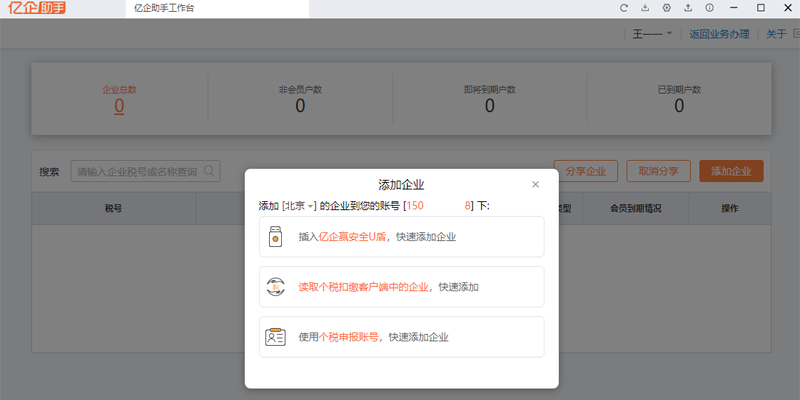Click the 操作 column header
This screenshot has width=800, height=400.
coord(730,208)
